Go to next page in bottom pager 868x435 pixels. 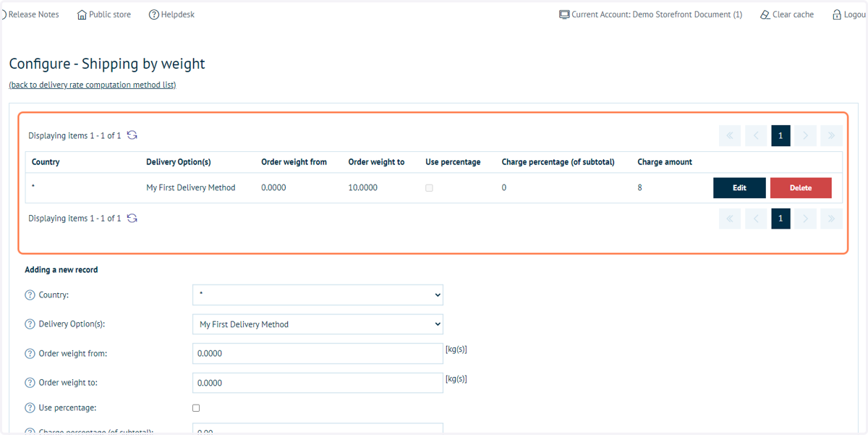[x=806, y=218]
